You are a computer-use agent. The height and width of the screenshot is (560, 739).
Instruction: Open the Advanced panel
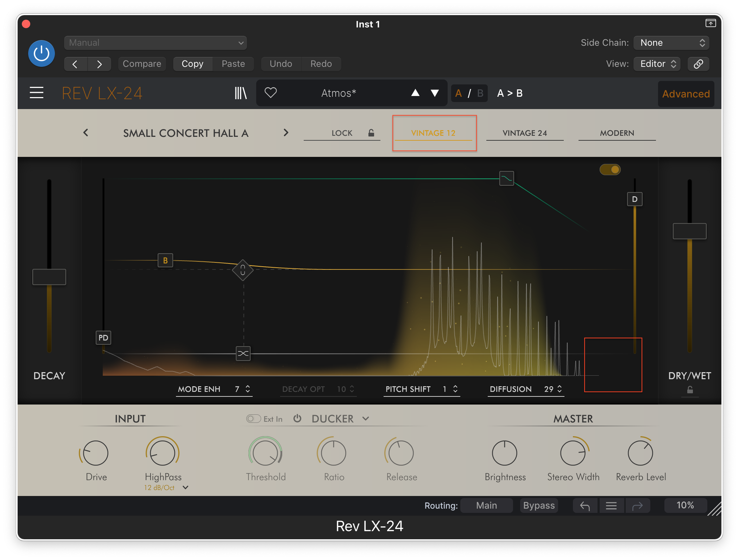click(686, 94)
